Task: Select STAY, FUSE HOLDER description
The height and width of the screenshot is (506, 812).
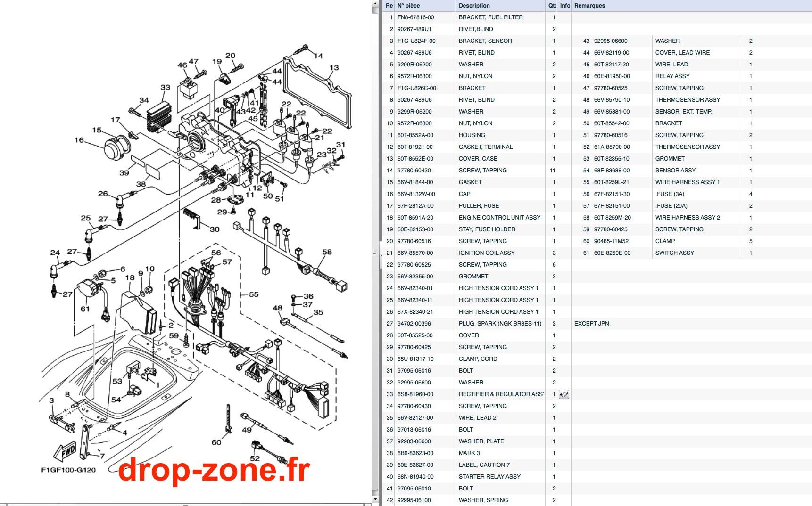Action: 487,229
